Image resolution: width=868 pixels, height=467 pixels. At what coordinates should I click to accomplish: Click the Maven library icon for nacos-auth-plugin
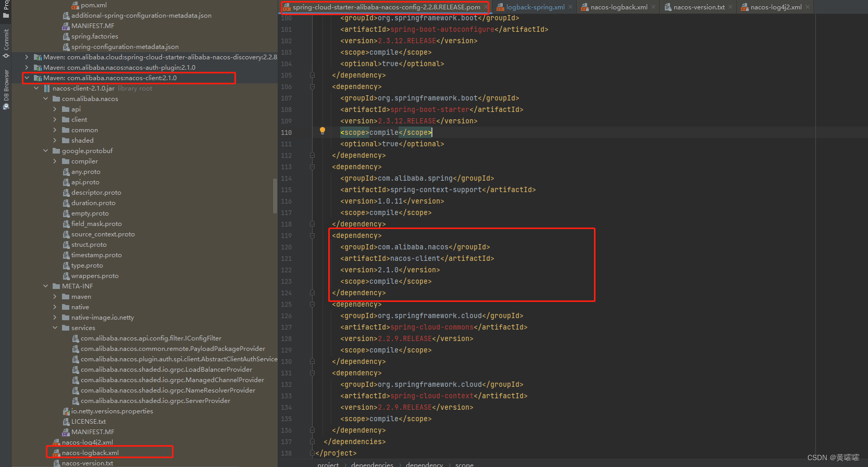(x=38, y=68)
